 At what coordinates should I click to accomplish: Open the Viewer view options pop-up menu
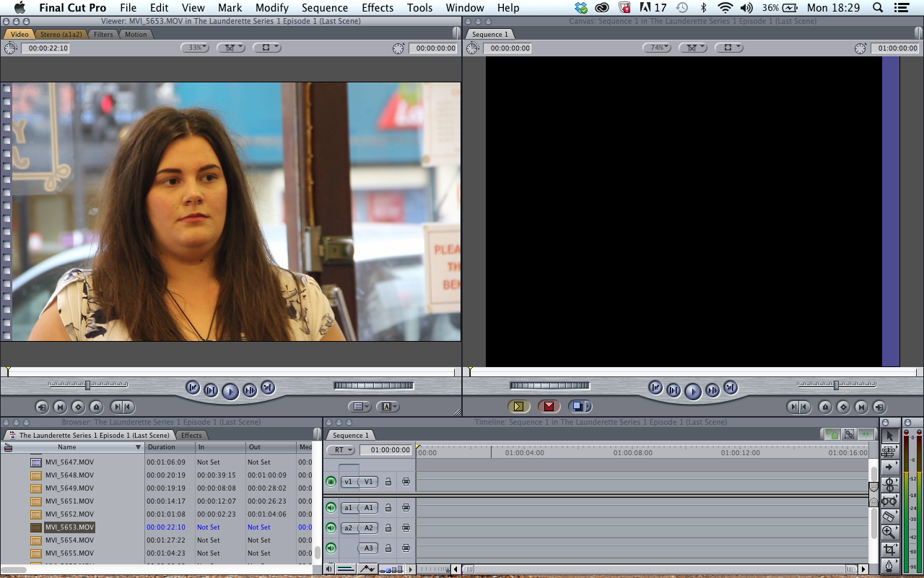point(267,48)
